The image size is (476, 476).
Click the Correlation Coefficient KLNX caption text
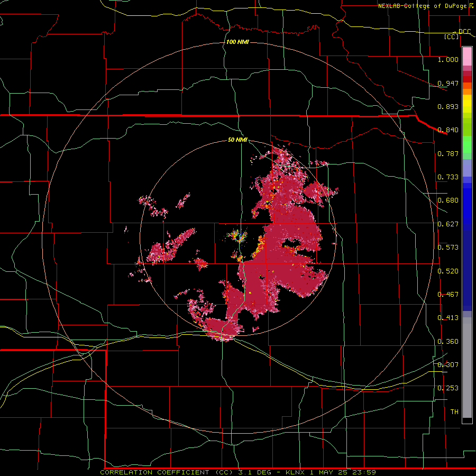click(x=238, y=472)
